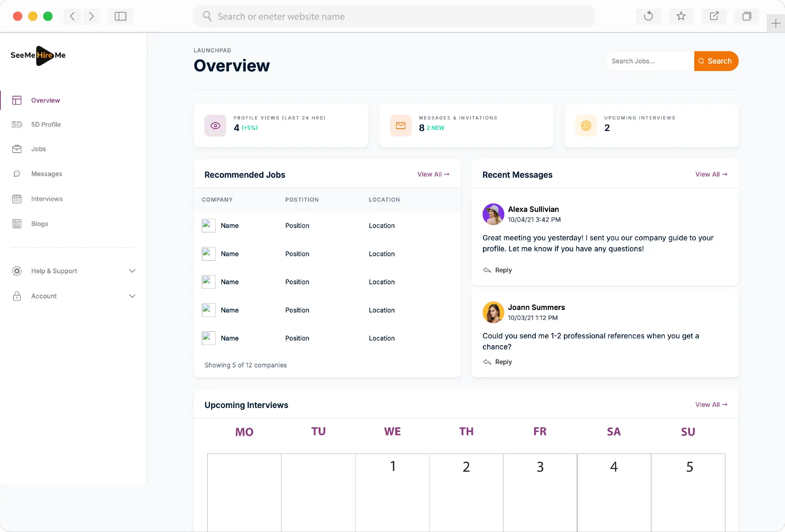View All recommended jobs

433,174
